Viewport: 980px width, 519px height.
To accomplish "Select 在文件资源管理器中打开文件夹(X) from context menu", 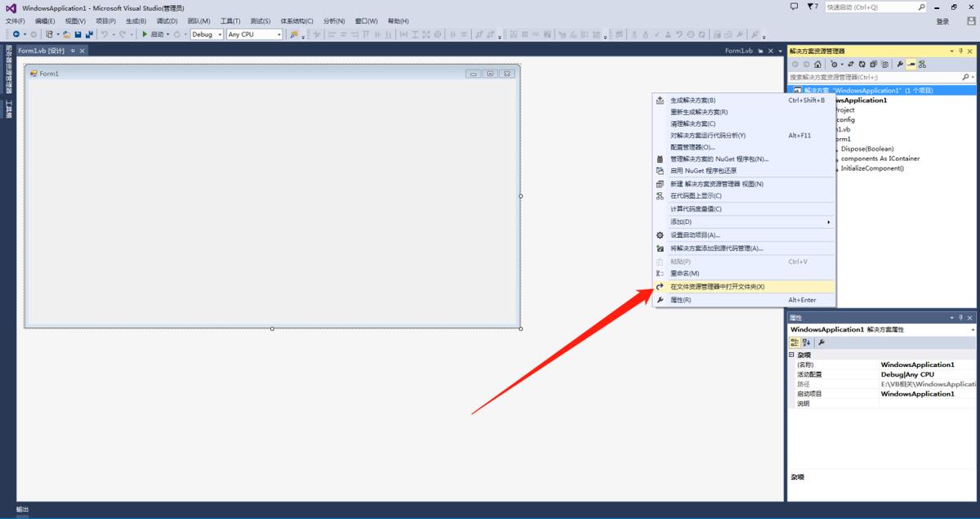I will point(717,287).
